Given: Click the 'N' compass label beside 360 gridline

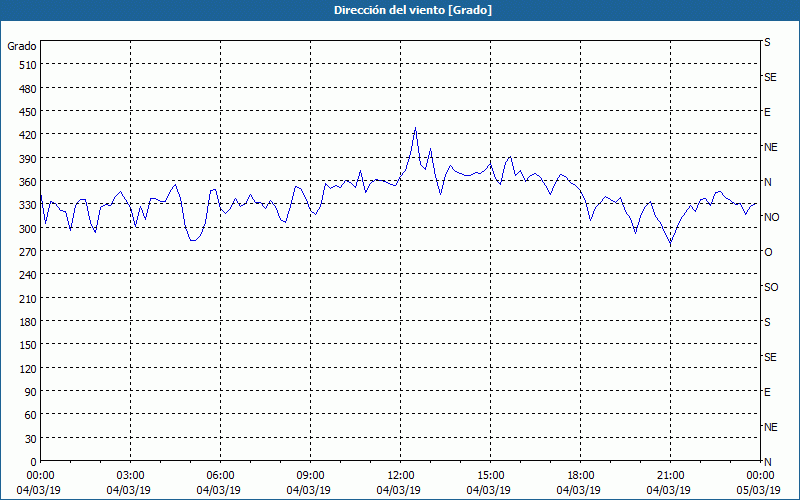Looking at the screenshot, I should click(x=768, y=182).
